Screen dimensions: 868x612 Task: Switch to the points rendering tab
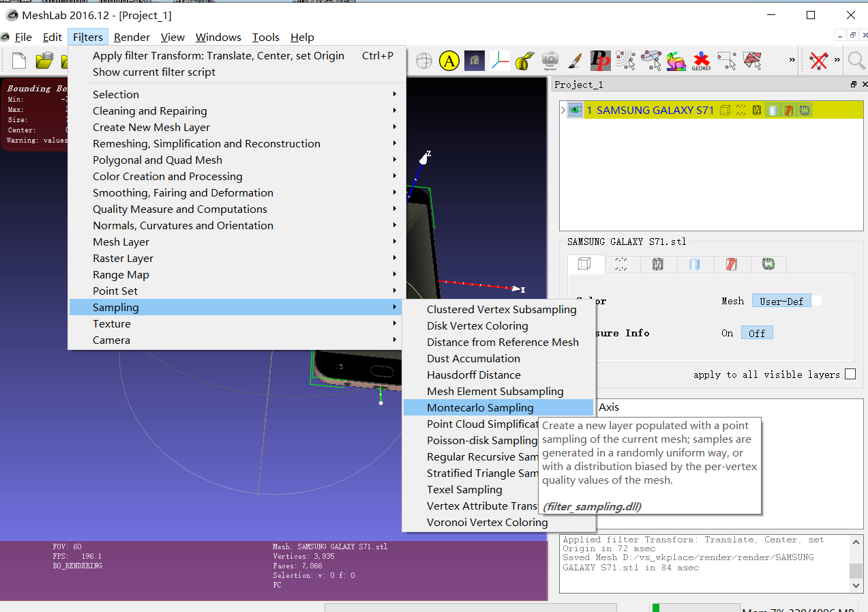623,264
